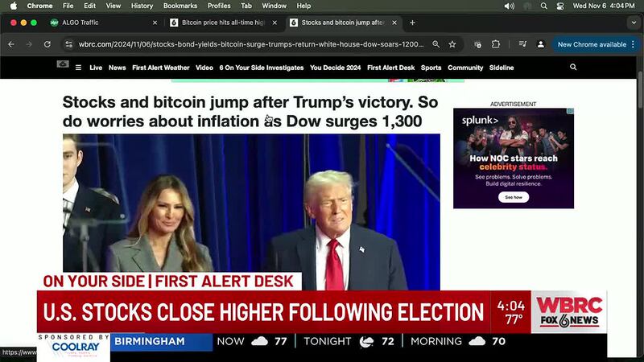This screenshot has height=362, width=644.
Task: Open the Chrome profile avatar icon
Action: coord(540,44)
